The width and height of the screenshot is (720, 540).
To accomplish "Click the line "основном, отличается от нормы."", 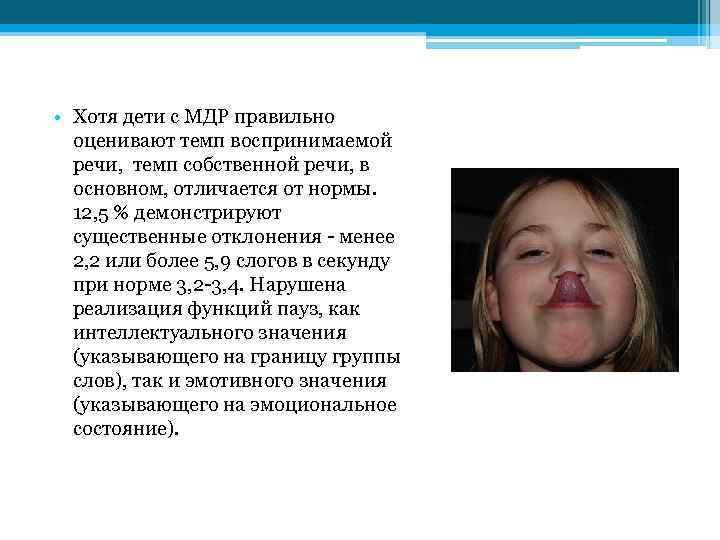I will click(x=225, y=189).
